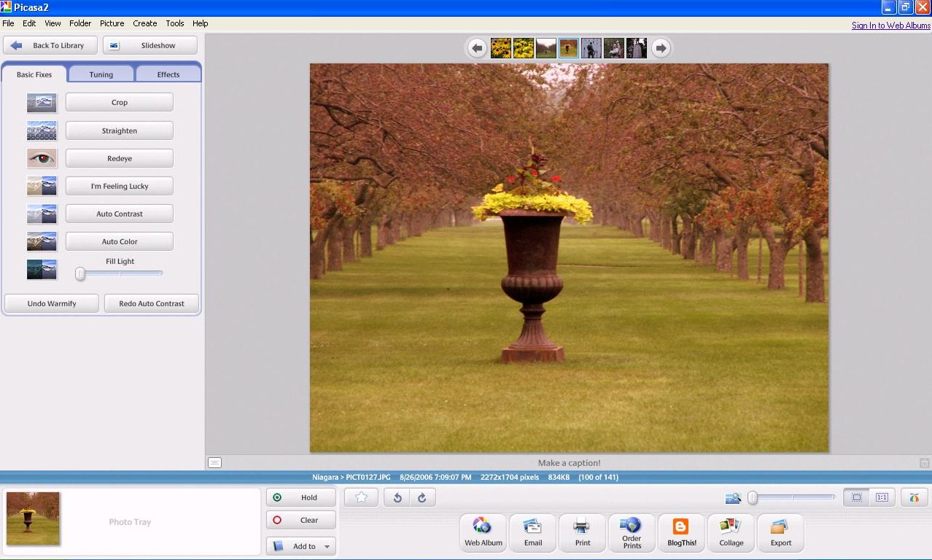This screenshot has height=560, width=932.
Task: Click the Print icon
Action: point(582,532)
